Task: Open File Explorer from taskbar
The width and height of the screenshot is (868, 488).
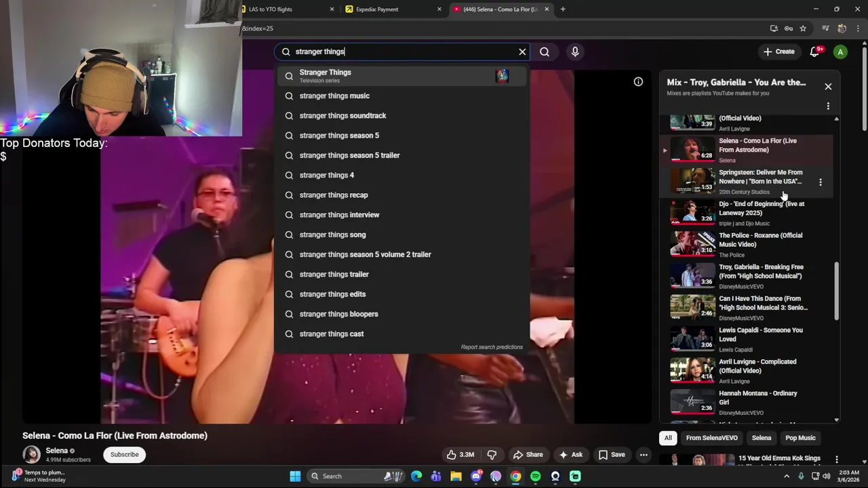Action: [456, 476]
